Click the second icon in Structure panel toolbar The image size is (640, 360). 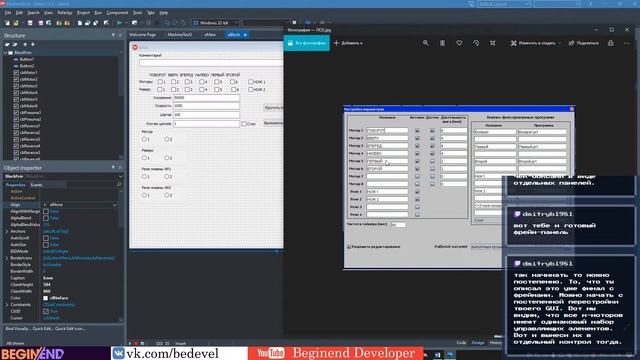[x=15, y=44]
